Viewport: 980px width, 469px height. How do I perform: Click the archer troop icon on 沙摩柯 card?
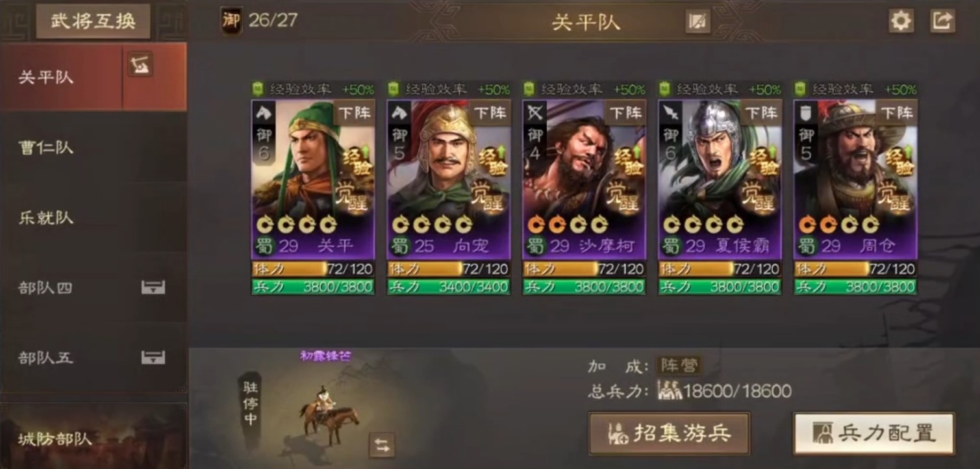point(535,112)
